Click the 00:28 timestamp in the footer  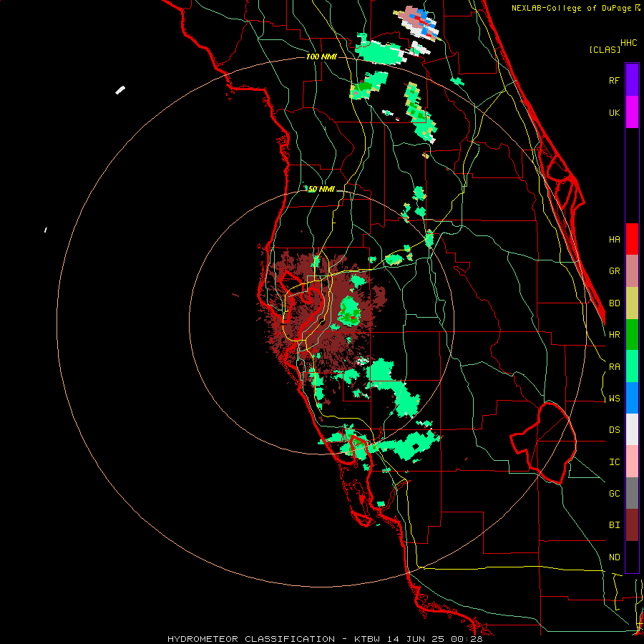(467, 639)
